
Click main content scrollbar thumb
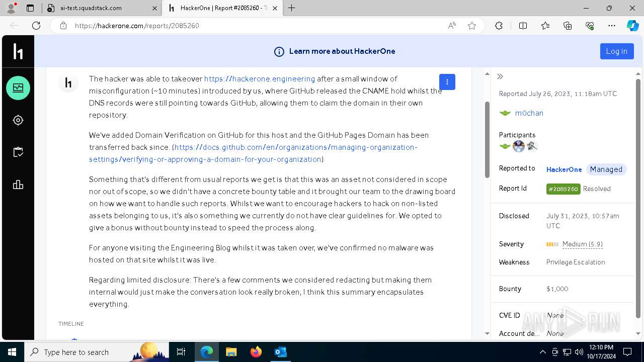point(487,139)
